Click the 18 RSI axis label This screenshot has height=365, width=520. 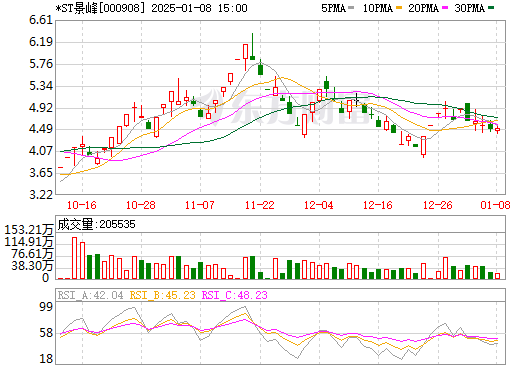point(46,359)
